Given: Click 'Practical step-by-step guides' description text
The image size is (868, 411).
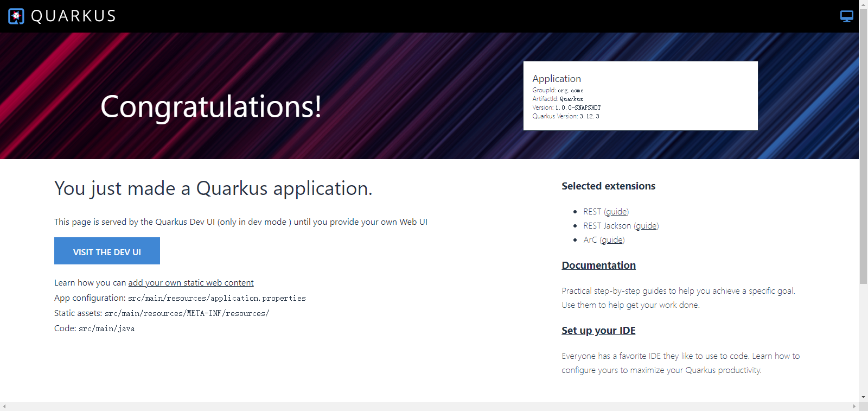Looking at the screenshot, I should click(x=679, y=298).
